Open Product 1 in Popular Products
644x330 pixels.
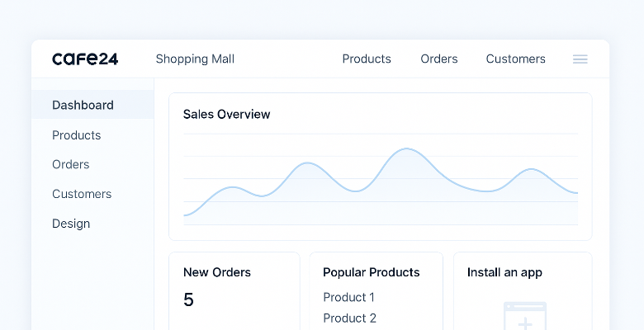tap(348, 297)
